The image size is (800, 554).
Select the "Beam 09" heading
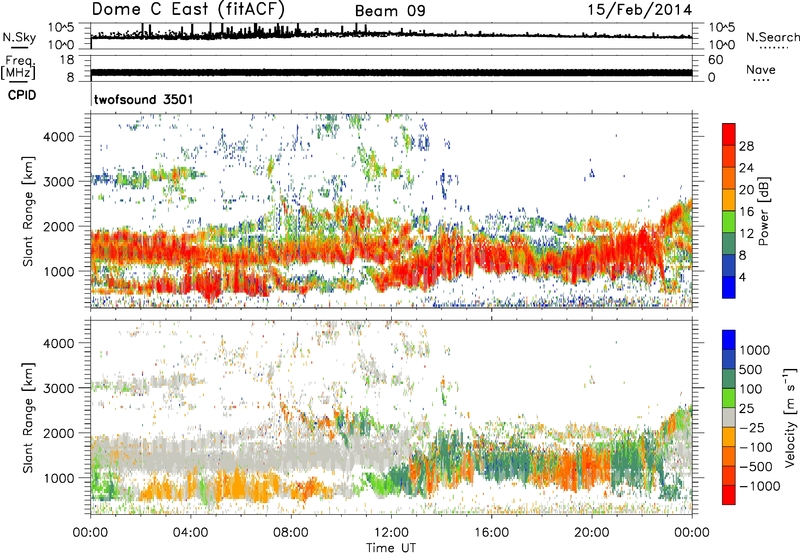(x=390, y=11)
